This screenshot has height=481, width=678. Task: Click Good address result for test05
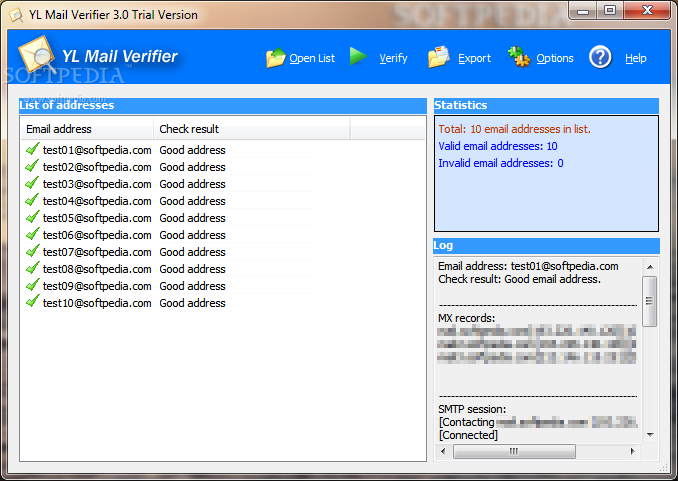(x=192, y=218)
